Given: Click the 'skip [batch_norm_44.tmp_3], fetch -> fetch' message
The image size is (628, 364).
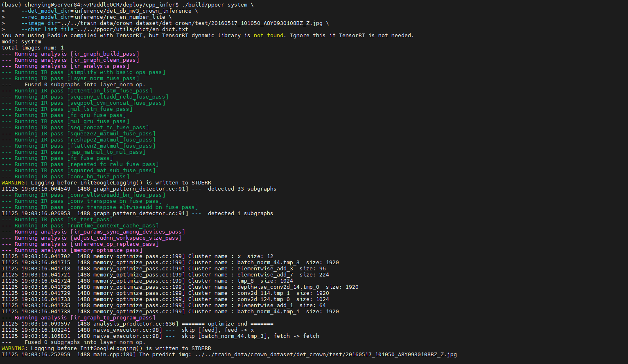Looking at the screenshot, I should click(x=251, y=336).
